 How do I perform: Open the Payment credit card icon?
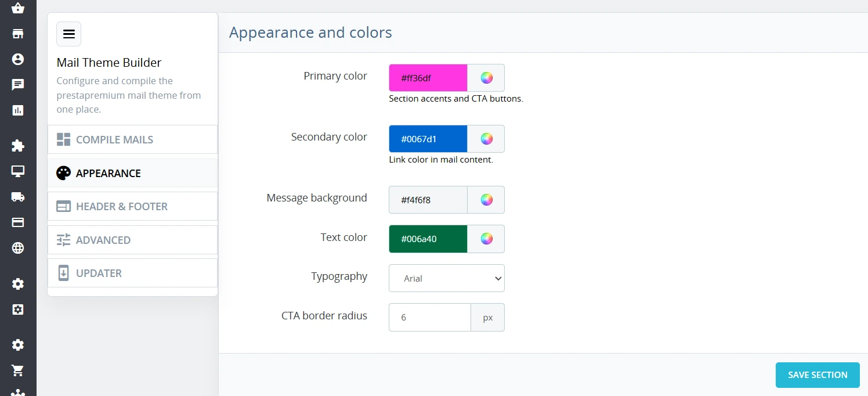point(18,222)
